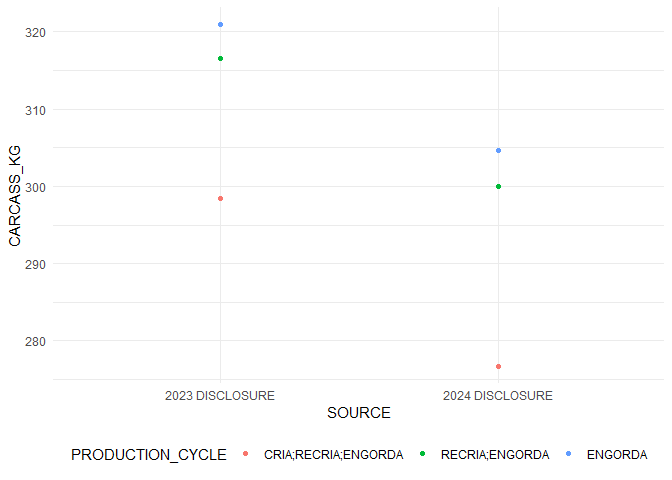Select the 2024 DISCLOSURE x-axis label

498,395
